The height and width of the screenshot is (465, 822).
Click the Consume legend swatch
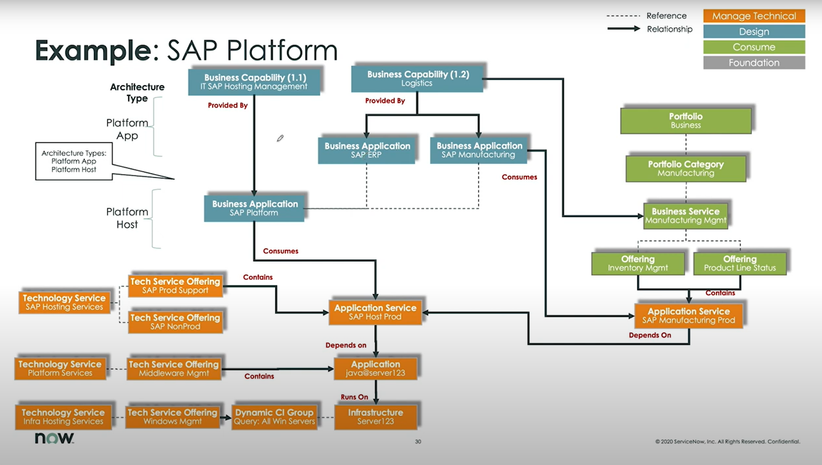coord(754,47)
